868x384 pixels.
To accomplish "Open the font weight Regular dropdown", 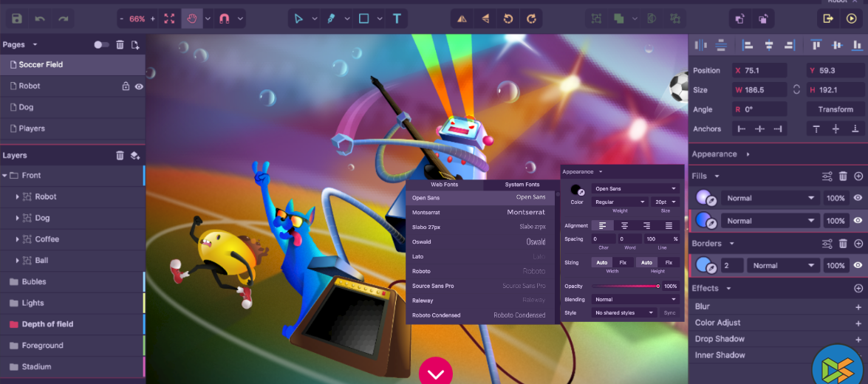I will click(619, 202).
